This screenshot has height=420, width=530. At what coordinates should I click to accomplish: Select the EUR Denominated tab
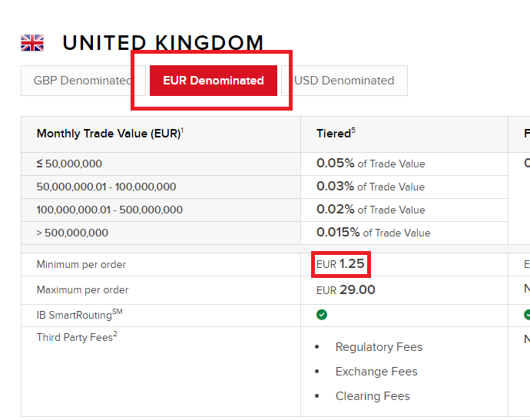(214, 81)
